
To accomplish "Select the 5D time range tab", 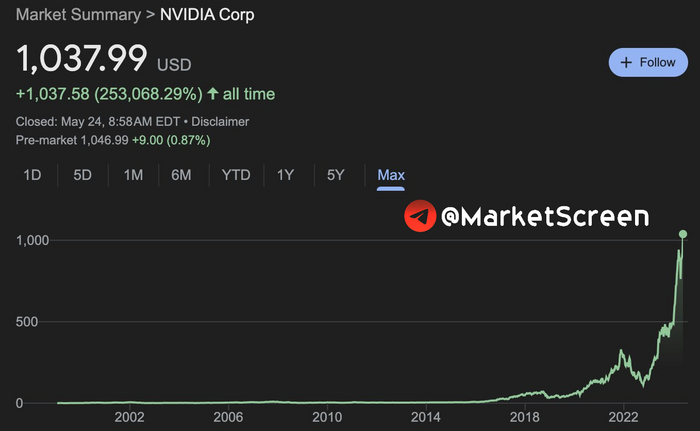I will click(x=82, y=175).
